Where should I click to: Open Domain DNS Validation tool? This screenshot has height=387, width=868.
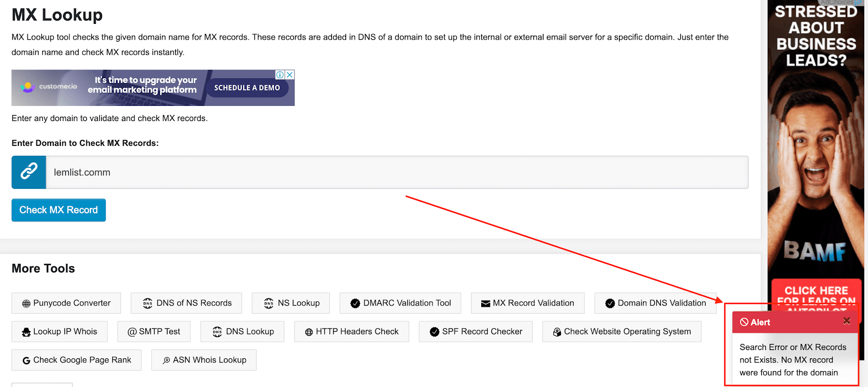click(x=655, y=303)
